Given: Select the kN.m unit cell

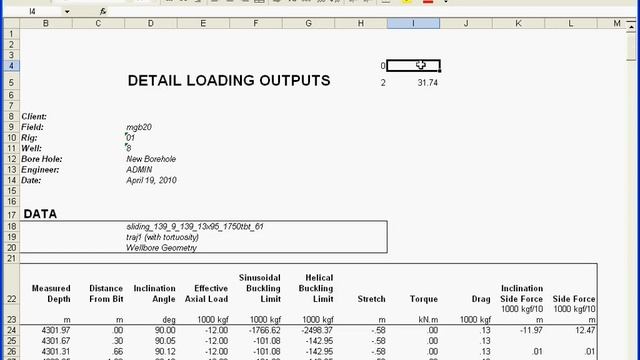Looking at the screenshot, I should (x=428, y=320).
